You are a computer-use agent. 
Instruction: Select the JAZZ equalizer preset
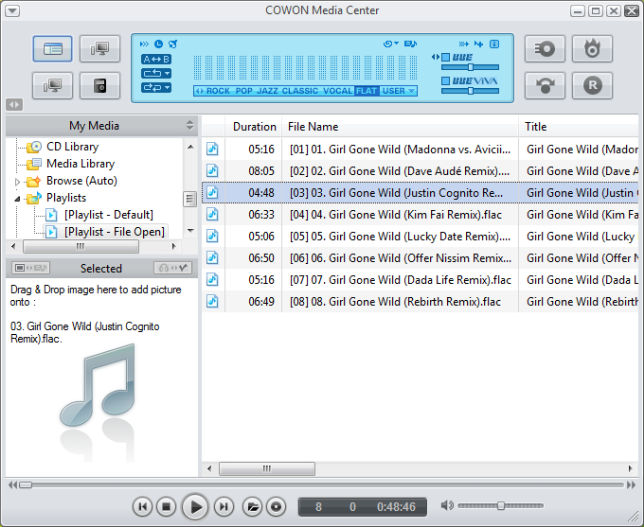267,91
